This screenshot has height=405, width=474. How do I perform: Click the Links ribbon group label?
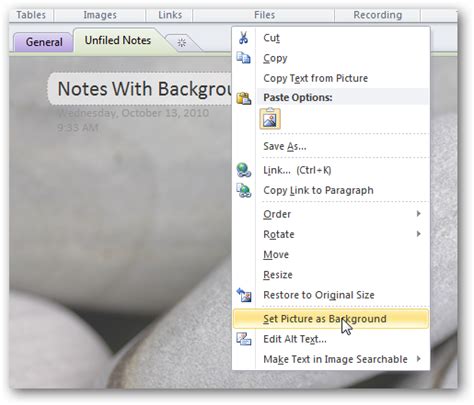click(170, 15)
